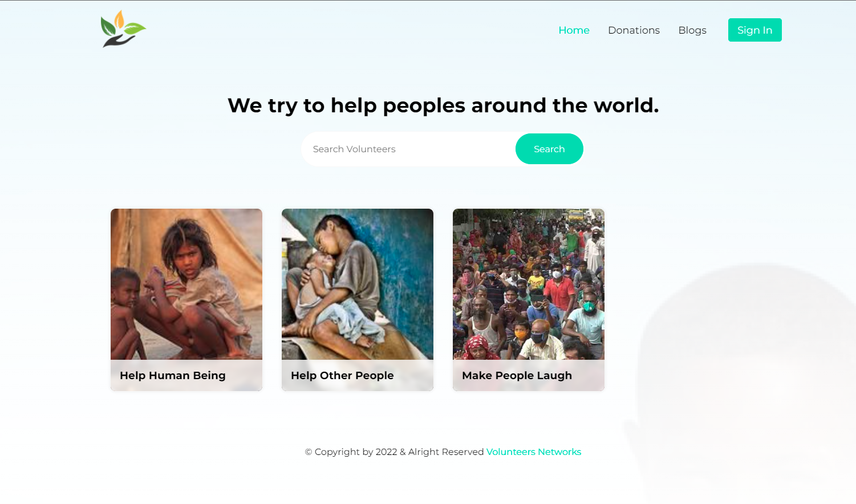Viewport: 856px width, 504px height.
Task: Select the Help Human Being title
Action: tap(173, 375)
